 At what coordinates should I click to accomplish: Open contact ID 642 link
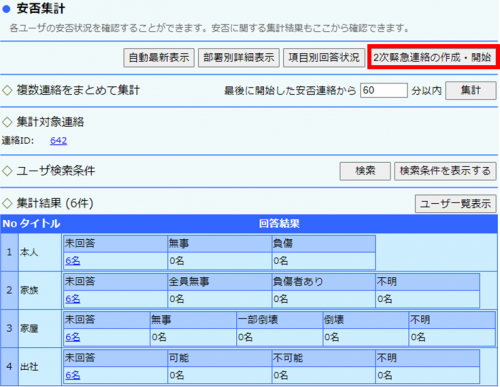click(58, 141)
